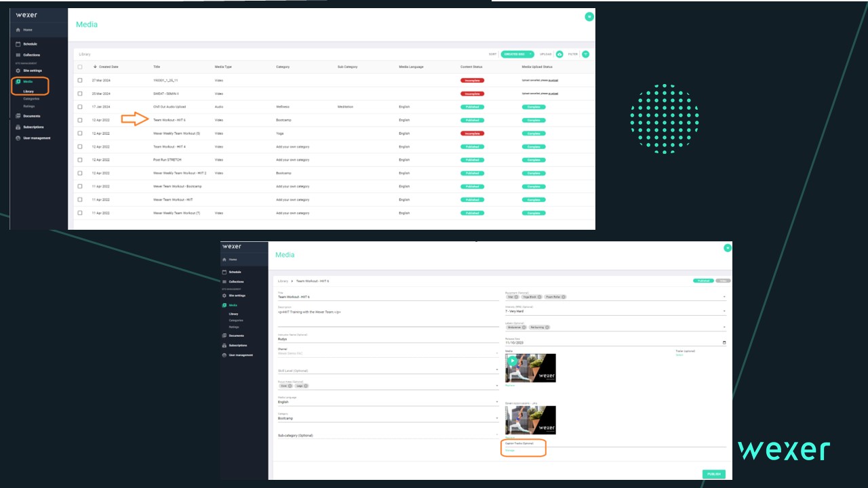
Task: Open Site settings gear in top sidebar
Action: (18, 70)
